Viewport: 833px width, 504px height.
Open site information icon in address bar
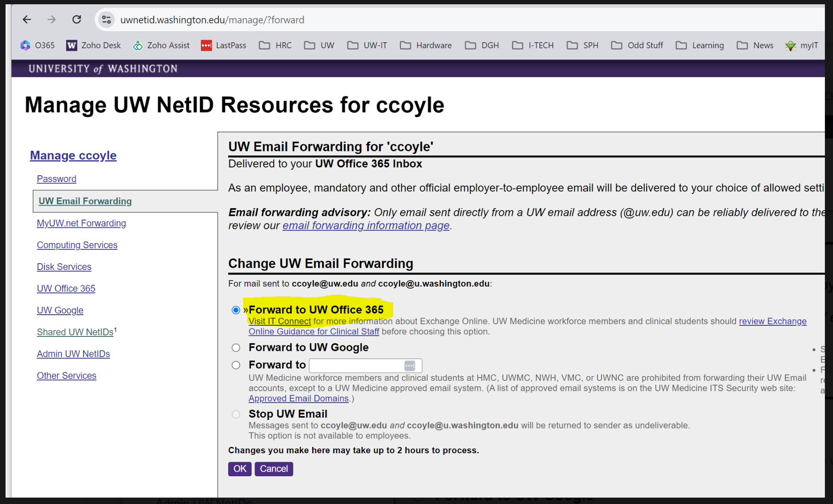pyautogui.click(x=106, y=20)
